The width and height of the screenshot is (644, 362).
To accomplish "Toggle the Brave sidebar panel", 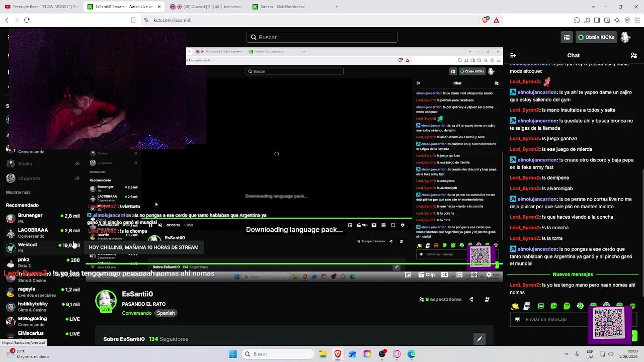I will (597, 20).
